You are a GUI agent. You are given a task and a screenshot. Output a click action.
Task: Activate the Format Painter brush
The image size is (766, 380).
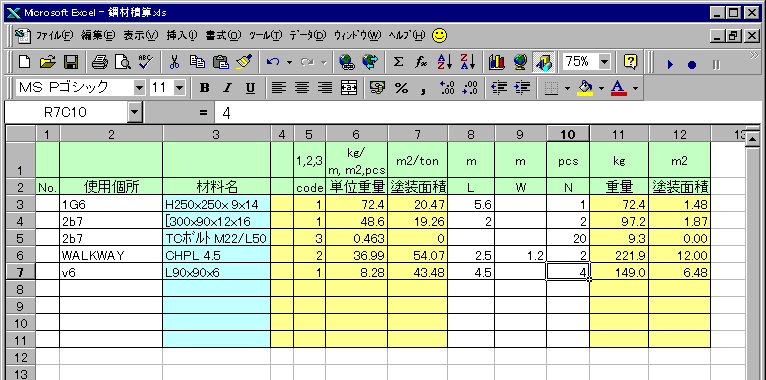click(x=244, y=62)
